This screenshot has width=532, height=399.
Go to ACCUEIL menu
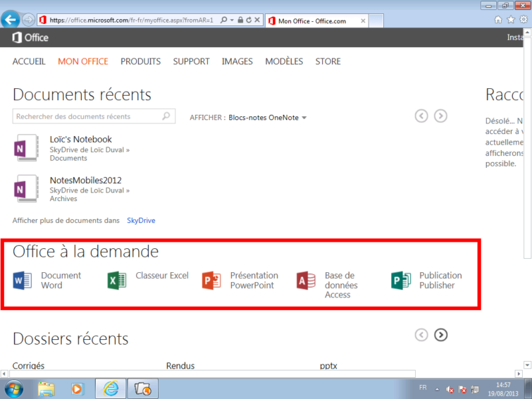[x=29, y=61]
